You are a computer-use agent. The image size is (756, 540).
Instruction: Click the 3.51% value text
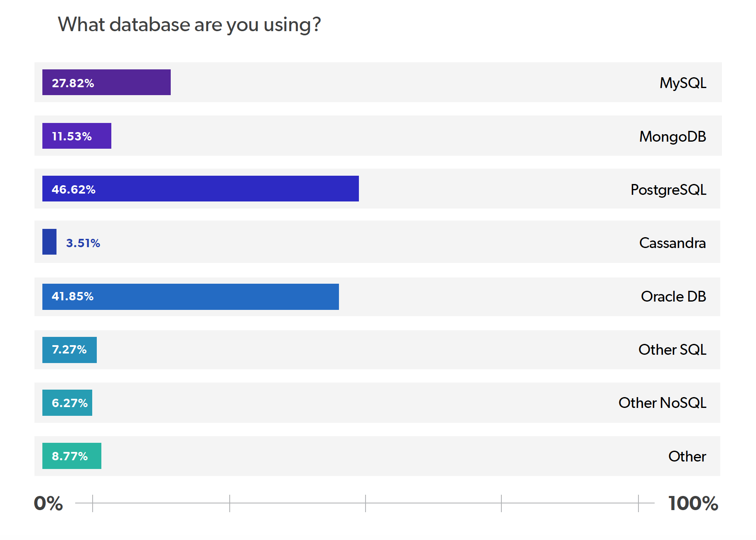click(83, 243)
